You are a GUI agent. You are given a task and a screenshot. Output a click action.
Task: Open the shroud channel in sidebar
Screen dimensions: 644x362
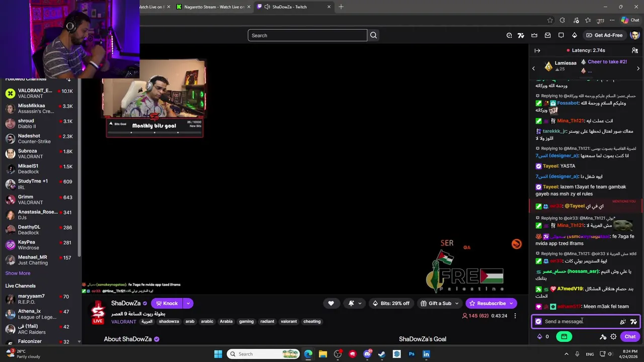pyautogui.click(x=40, y=124)
